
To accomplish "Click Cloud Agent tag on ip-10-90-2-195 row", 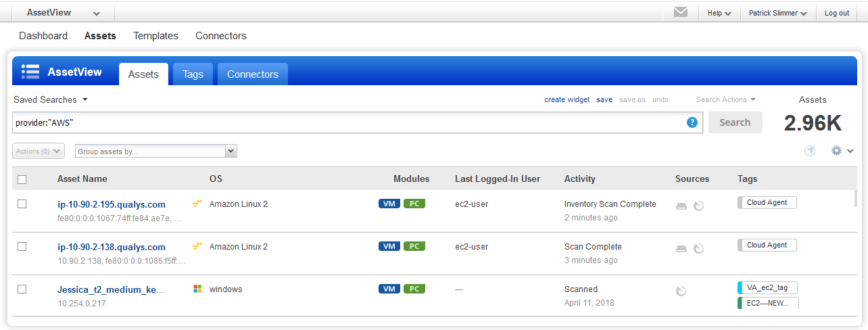I will pyautogui.click(x=767, y=202).
